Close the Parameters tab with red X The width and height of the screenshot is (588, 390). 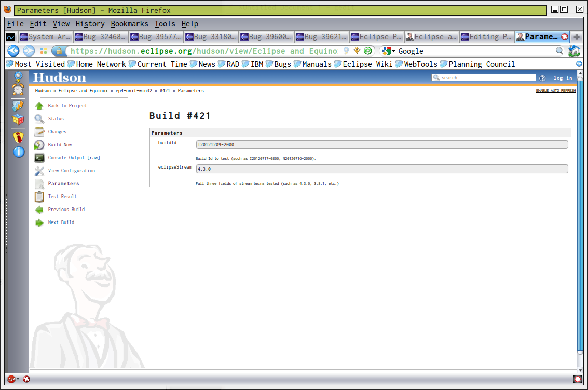[564, 37]
